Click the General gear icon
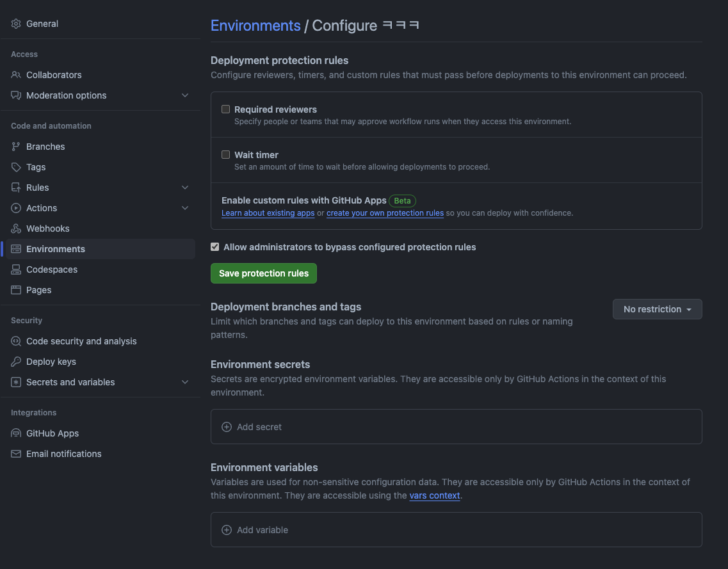The height and width of the screenshot is (569, 728). (x=16, y=24)
